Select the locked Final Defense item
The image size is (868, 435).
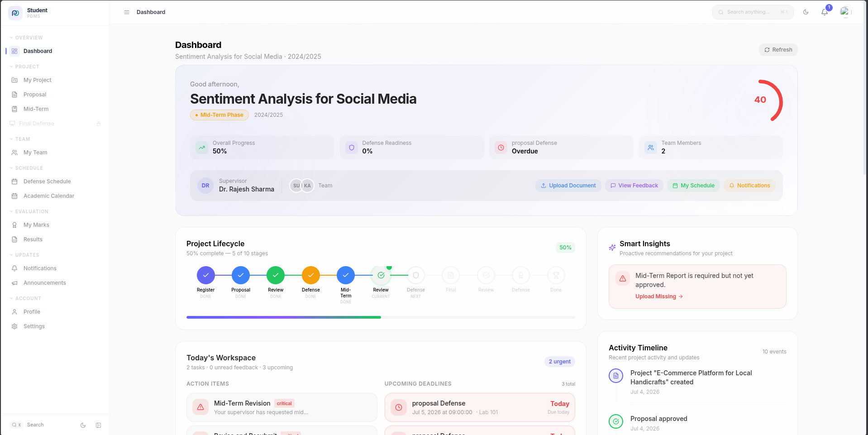tap(55, 124)
